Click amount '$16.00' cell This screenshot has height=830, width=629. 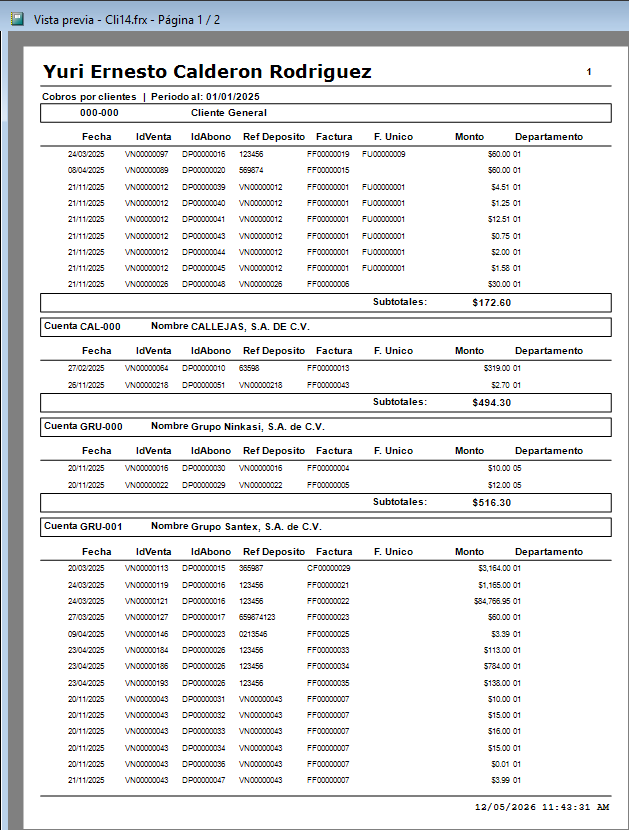(x=499, y=731)
